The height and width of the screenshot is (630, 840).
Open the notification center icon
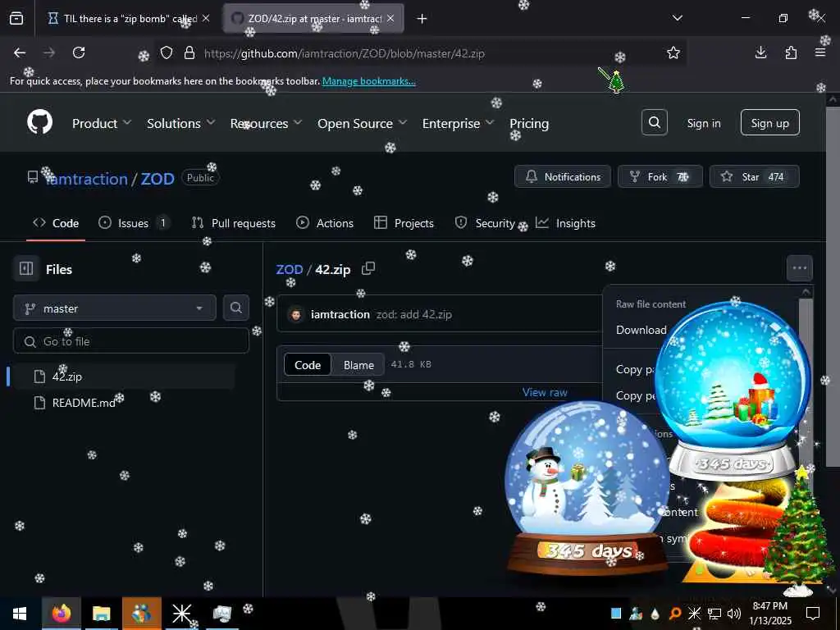[x=813, y=614]
